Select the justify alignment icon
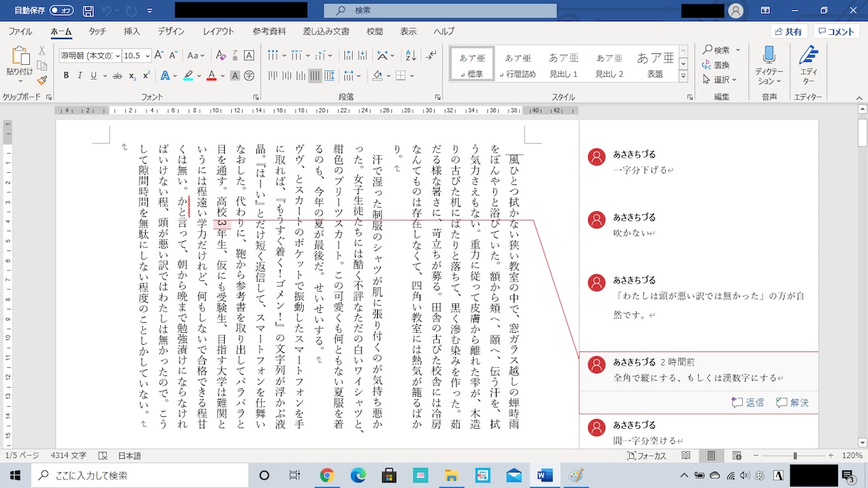868x488 pixels. point(314,75)
